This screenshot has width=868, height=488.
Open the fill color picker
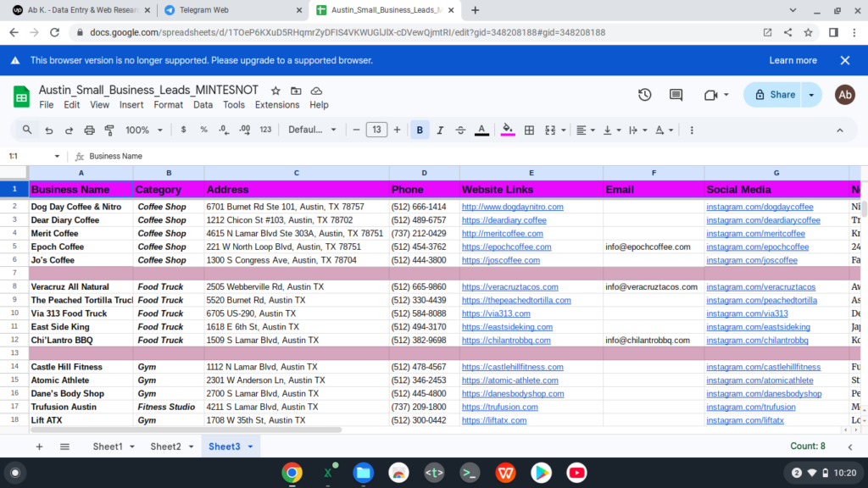tap(507, 130)
